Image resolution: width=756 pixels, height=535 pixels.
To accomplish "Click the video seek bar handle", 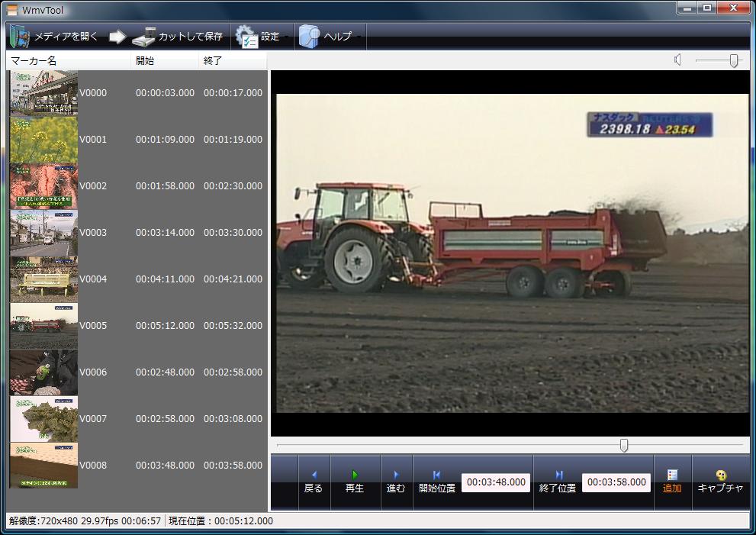I will coord(624,445).
